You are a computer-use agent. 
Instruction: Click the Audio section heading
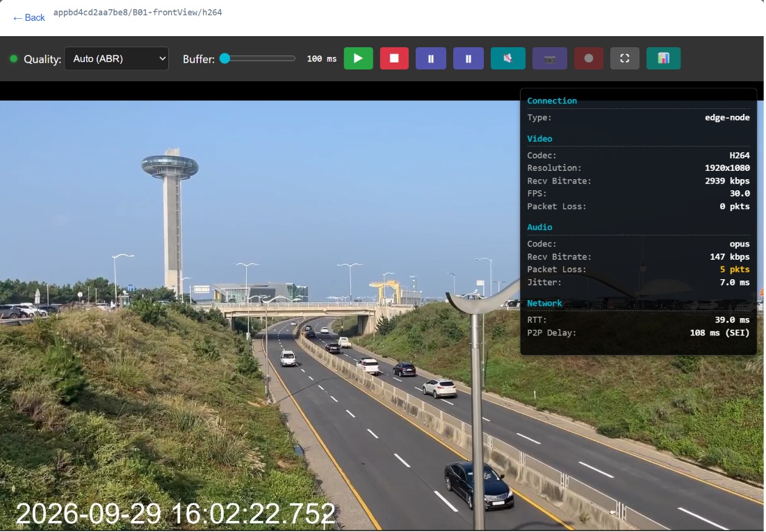pos(540,227)
